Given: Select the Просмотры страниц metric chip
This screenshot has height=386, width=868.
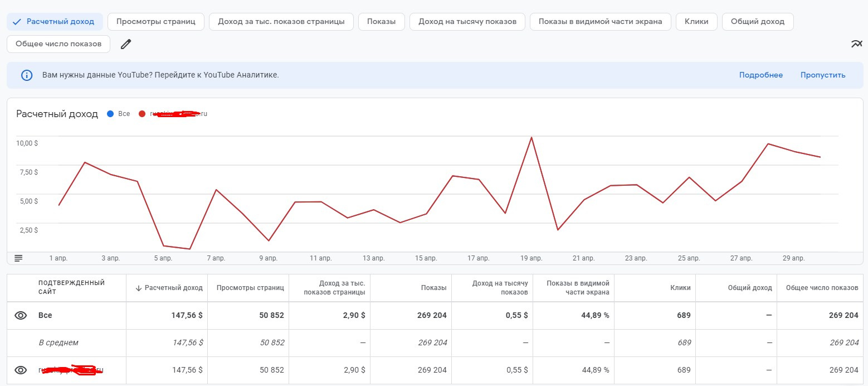Looking at the screenshot, I should pyautogui.click(x=156, y=22).
